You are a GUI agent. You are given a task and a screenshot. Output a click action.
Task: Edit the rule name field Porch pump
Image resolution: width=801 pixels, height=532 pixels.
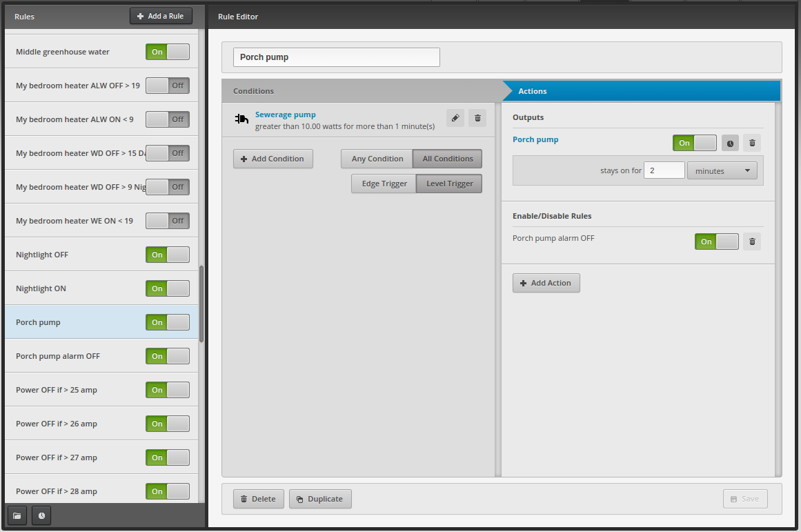(x=337, y=57)
